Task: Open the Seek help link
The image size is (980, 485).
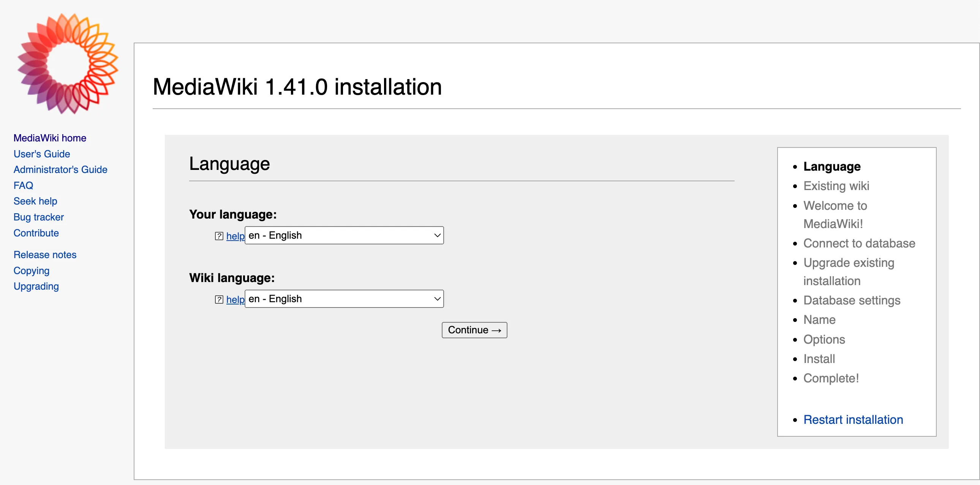Action: pos(35,201)
